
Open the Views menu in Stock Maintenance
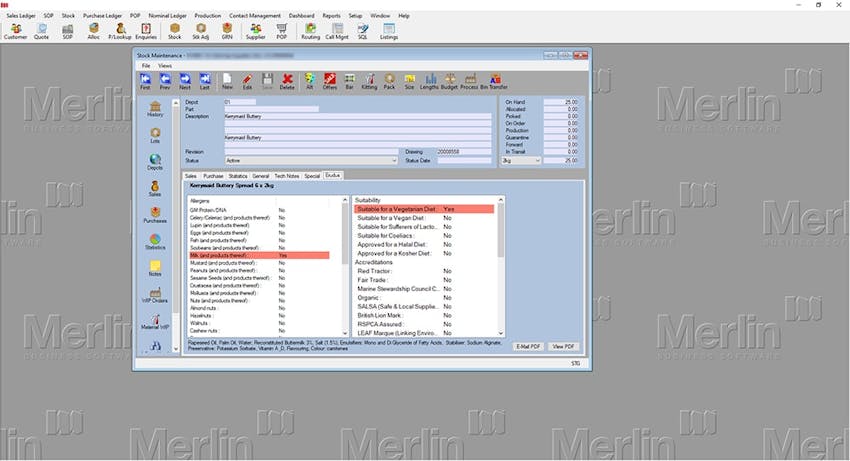[165, 66]
